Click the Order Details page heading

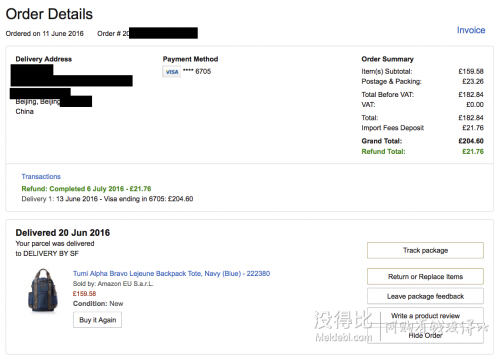pos(49,14)
